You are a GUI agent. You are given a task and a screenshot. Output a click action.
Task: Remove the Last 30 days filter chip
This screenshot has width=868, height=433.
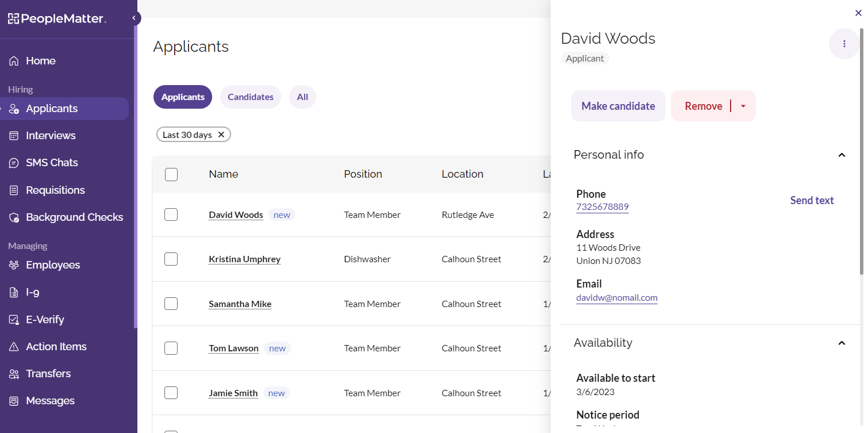click(221, 135)
